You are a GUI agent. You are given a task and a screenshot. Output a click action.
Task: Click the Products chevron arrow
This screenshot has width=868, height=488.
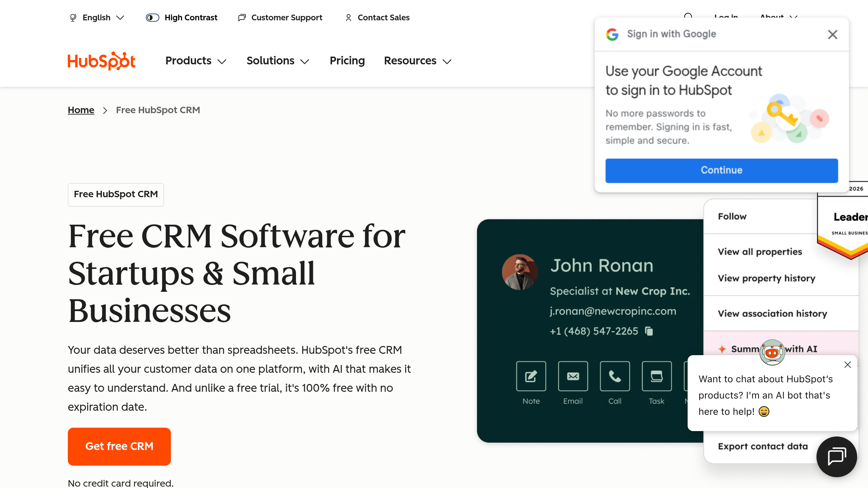(222, 62)
